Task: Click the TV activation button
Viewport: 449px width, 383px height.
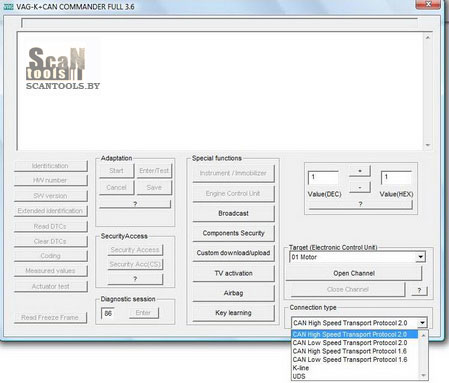Action: point(233,273)
